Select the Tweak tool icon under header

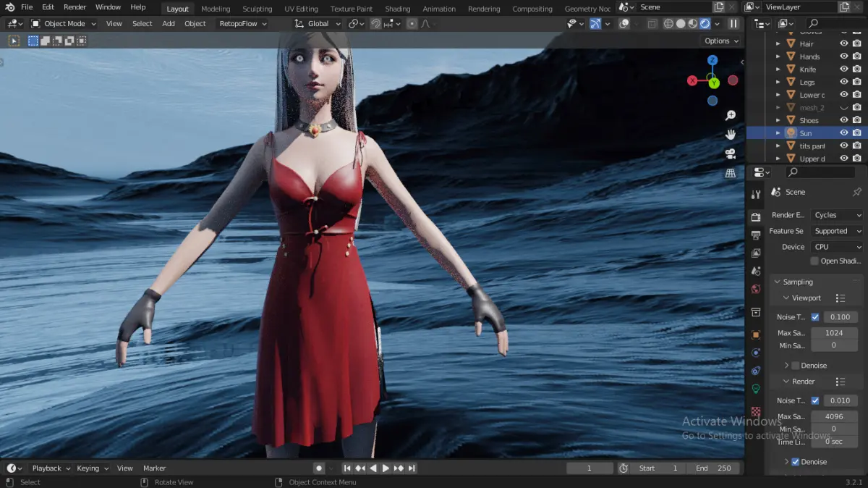click(x=14, y=41)
